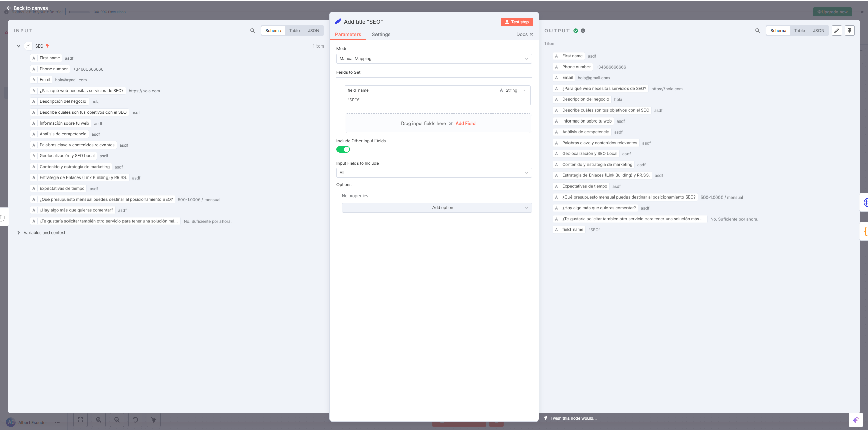Click the Test step button
Image resolution: width=868 pixels, height=430 pixels.
pos(517,22)
